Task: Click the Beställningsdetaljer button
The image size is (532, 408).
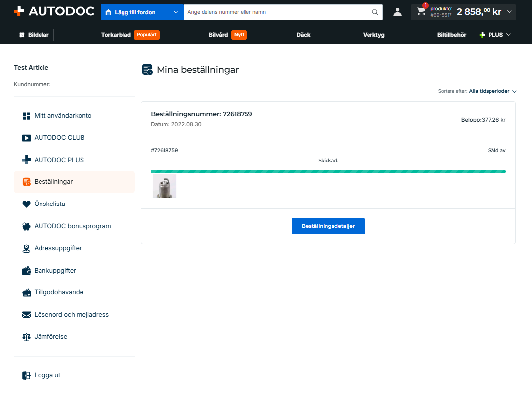Action: point(328,226)
